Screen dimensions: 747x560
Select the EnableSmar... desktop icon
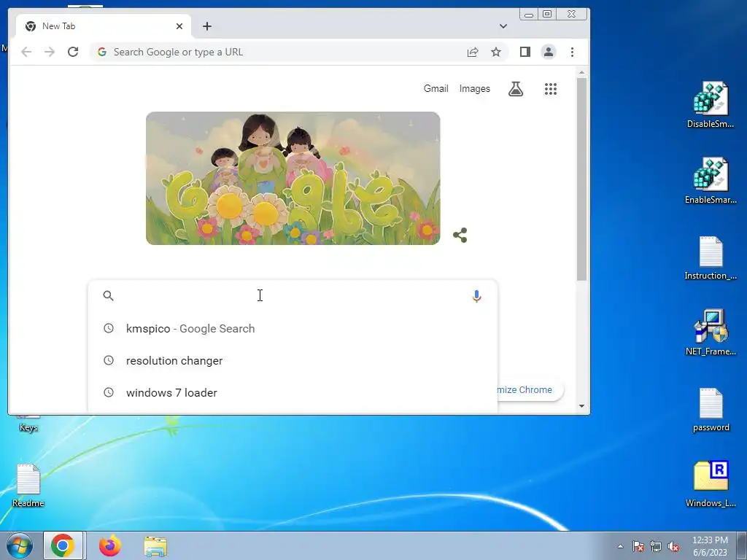(x=711, y=181)
